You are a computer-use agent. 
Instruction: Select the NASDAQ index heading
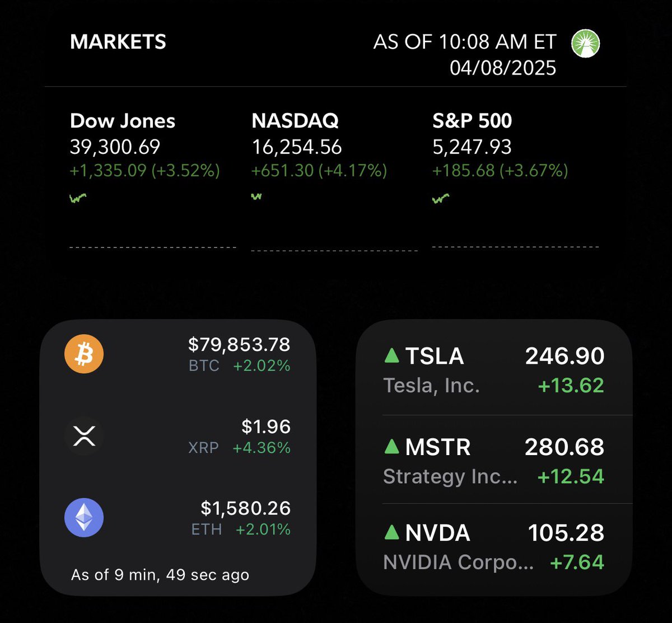coord(295,121)
